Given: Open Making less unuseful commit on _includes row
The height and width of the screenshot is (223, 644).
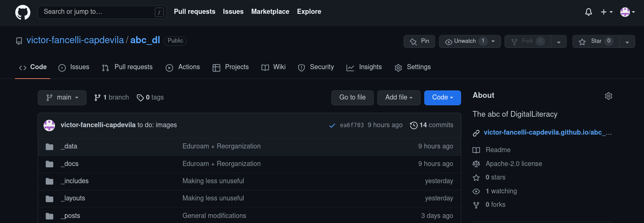Looking at the screenshot, I should pos(213,181).
